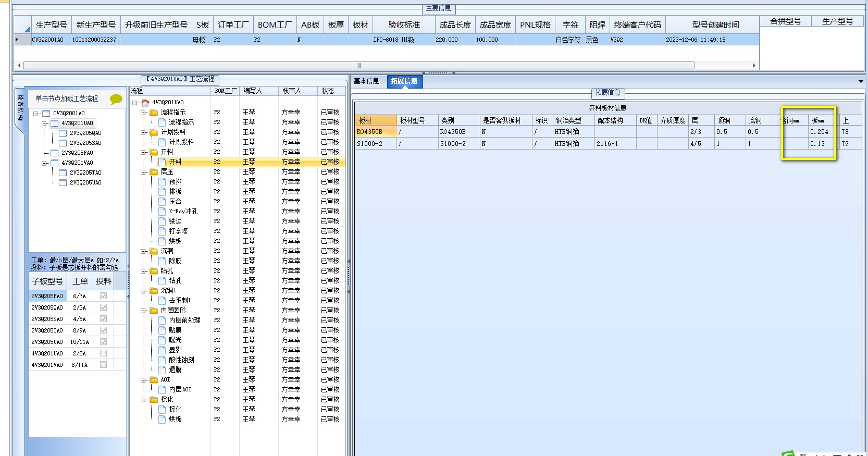Check 投料 checkbox for 4V3Q201UA0 row
868x456 pixels.
tap(103, 353)
